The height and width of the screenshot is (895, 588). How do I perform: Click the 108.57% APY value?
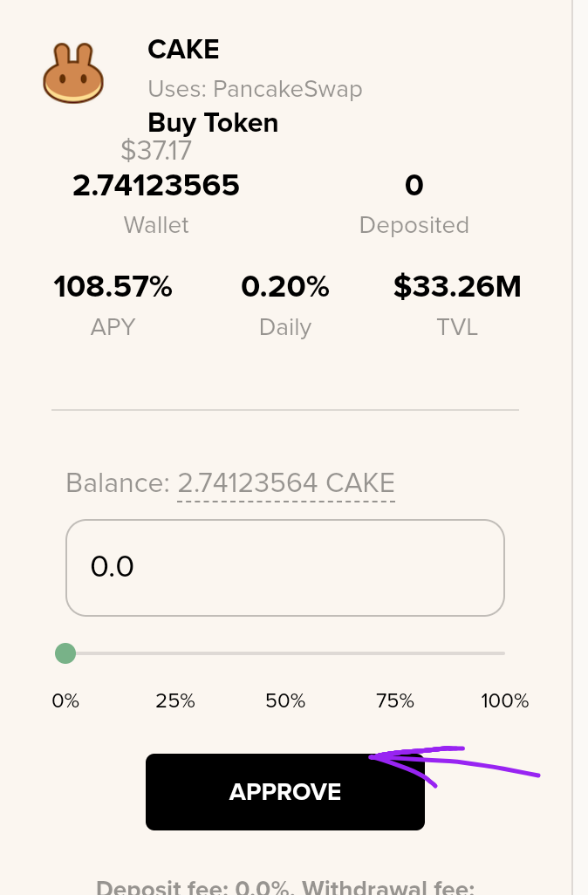pos(113,286)
